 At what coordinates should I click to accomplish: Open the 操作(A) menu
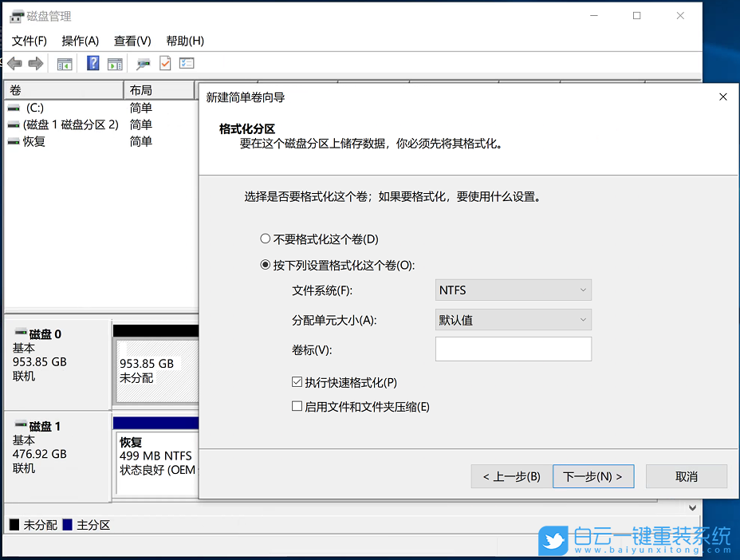click(x=80, y=41)
